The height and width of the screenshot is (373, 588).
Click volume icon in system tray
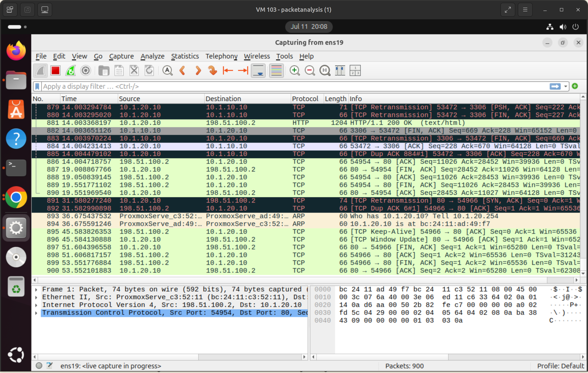[563, 27]
